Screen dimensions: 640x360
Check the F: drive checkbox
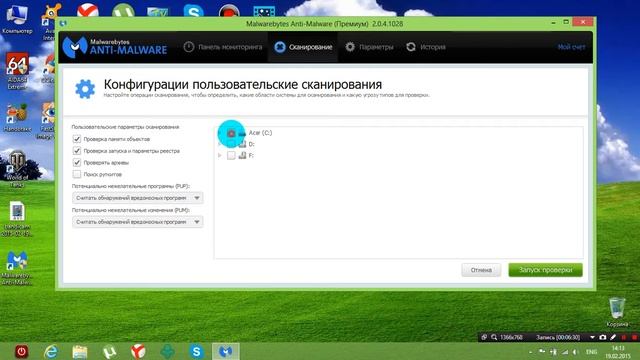[x=231, y=156]
